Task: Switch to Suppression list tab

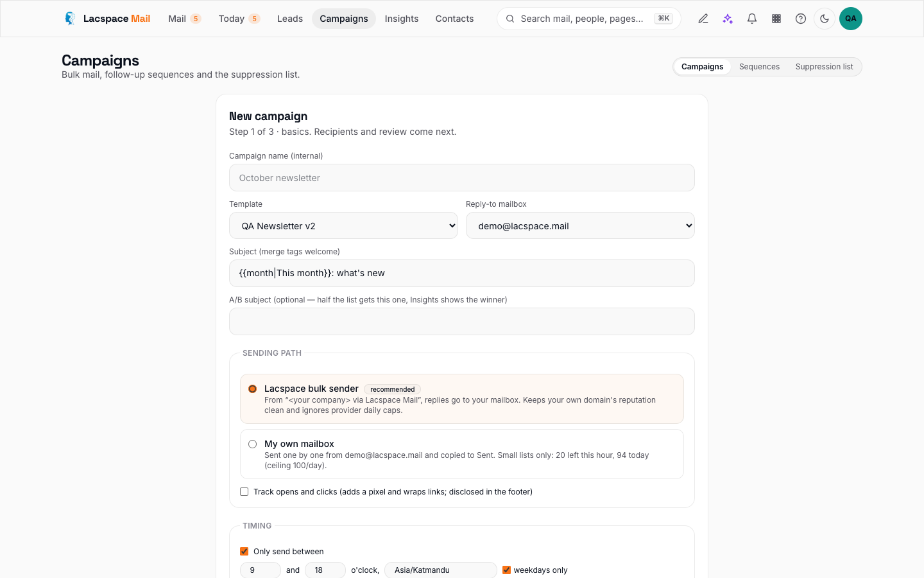Action: point(824,67)
